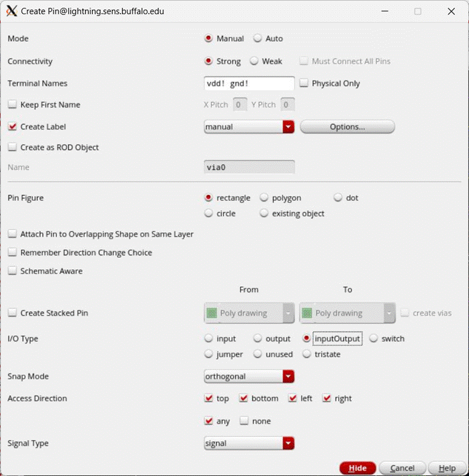Enable Create Stacked Pin
469x476 pixels.
pos(12,313)
